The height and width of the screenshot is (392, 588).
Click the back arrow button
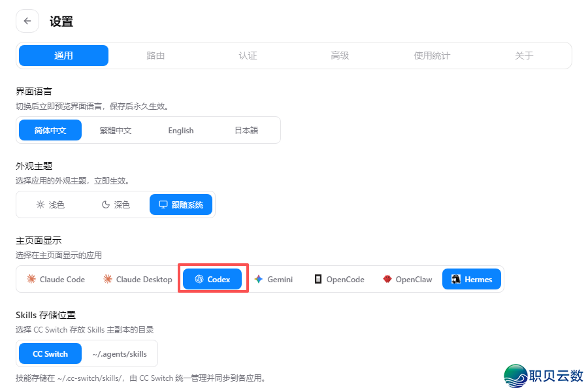27,21
